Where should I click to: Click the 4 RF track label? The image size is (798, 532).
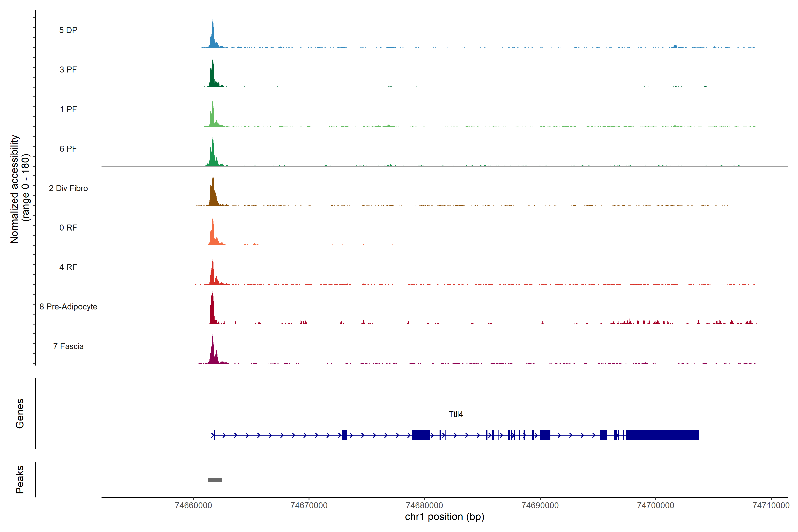pyautogui.click(x=68, y=267)
